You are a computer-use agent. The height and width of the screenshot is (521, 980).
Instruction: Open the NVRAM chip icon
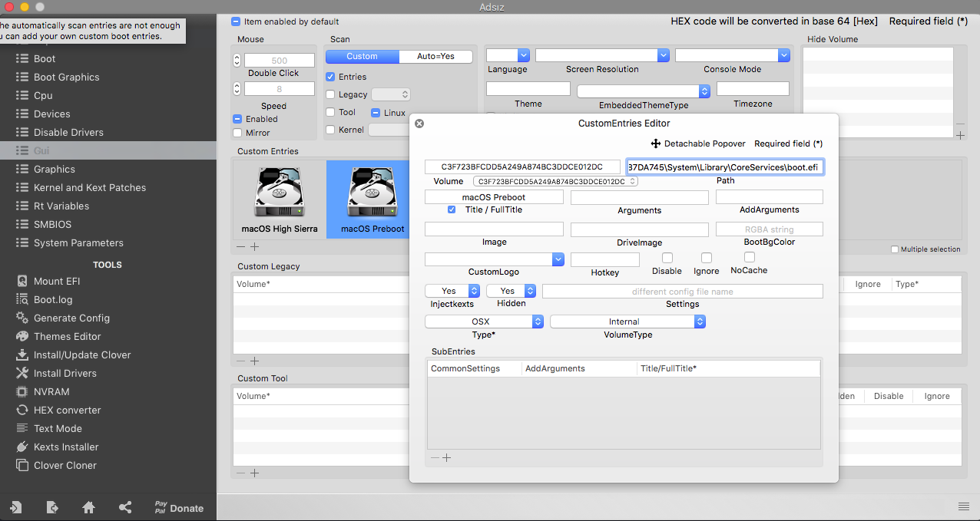22,391
